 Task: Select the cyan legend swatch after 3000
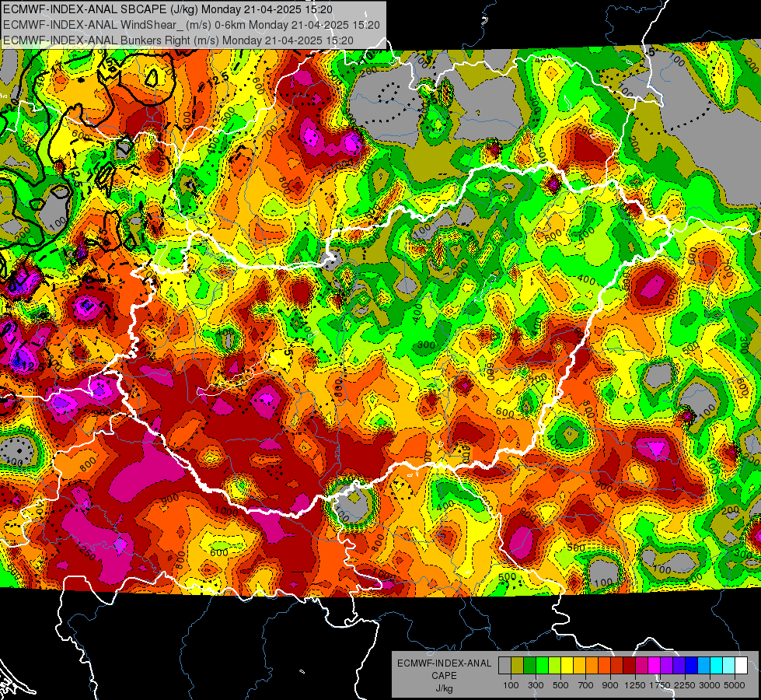click(x=717, y=666)
